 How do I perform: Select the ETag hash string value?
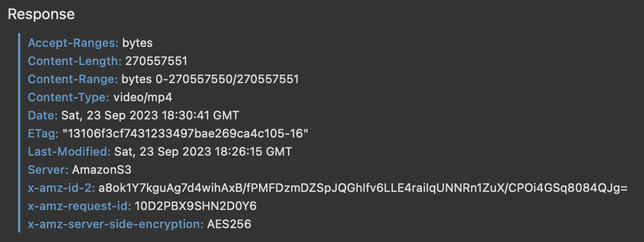point(185,133)
